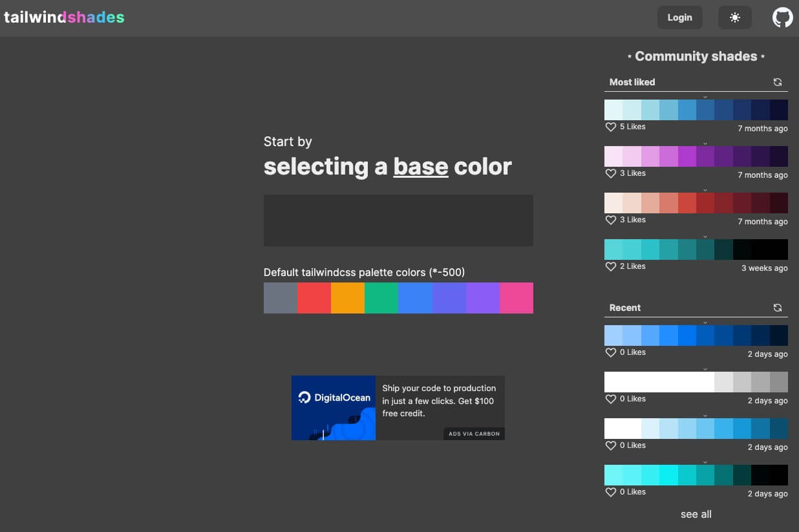Select the red default palette color
Screen dimensions: 799x532
click(x=314, y=298)
